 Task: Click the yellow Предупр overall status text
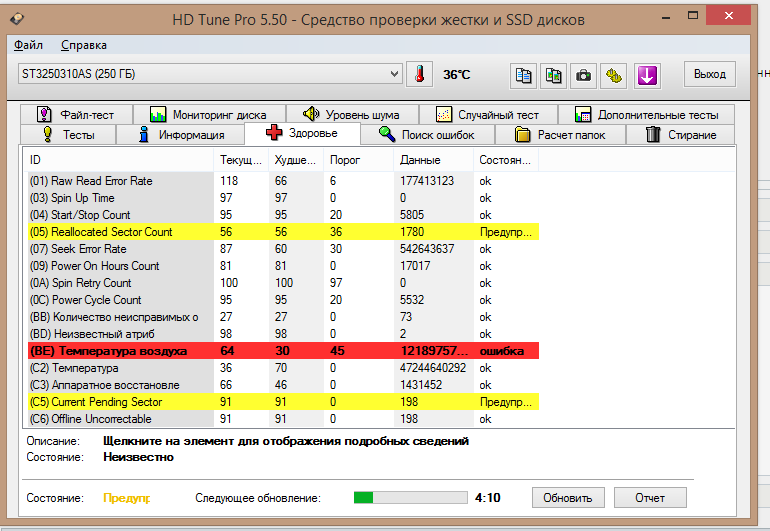(127, 498)
